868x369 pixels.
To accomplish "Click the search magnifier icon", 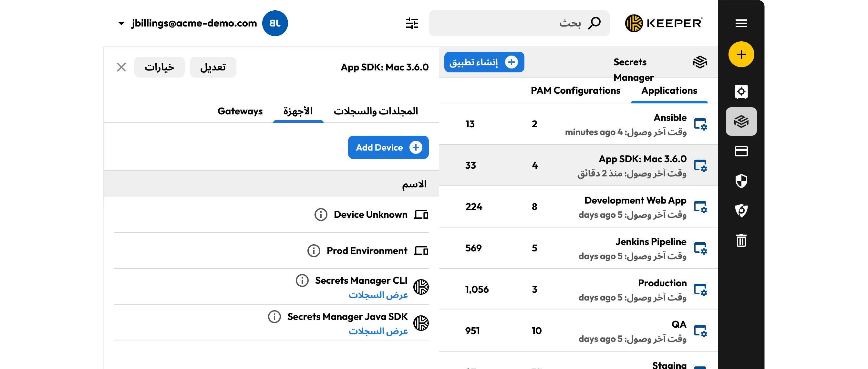I will (x=594, y=23).
